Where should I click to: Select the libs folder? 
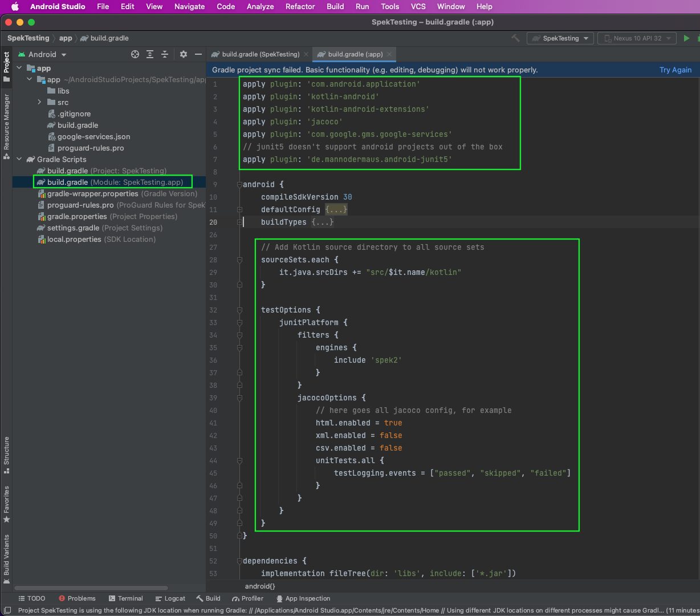click(63, 91)
